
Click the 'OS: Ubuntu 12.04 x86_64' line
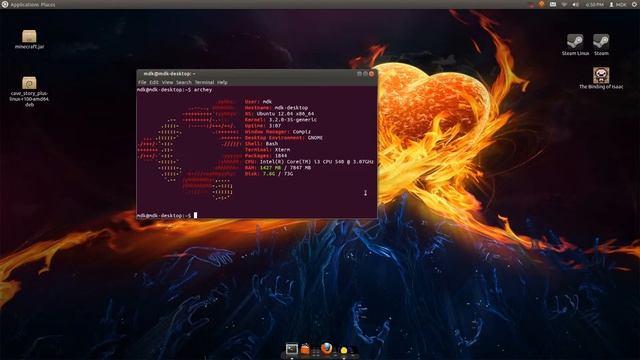click(280, 114)
